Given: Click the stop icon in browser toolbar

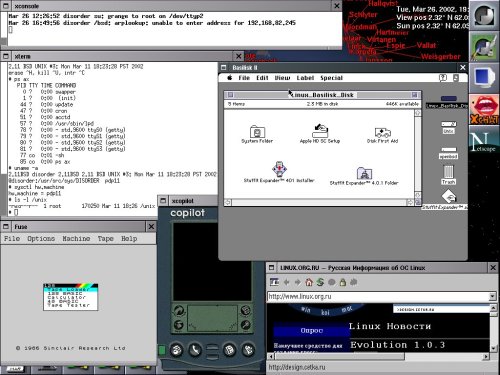Looking at the screenshot, I should (x=331, y=282).
